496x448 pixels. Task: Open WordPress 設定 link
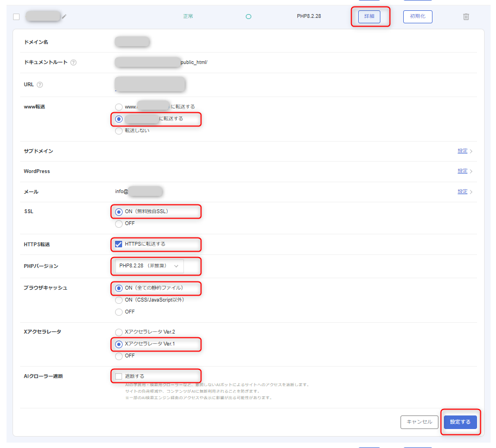[462, 171]
